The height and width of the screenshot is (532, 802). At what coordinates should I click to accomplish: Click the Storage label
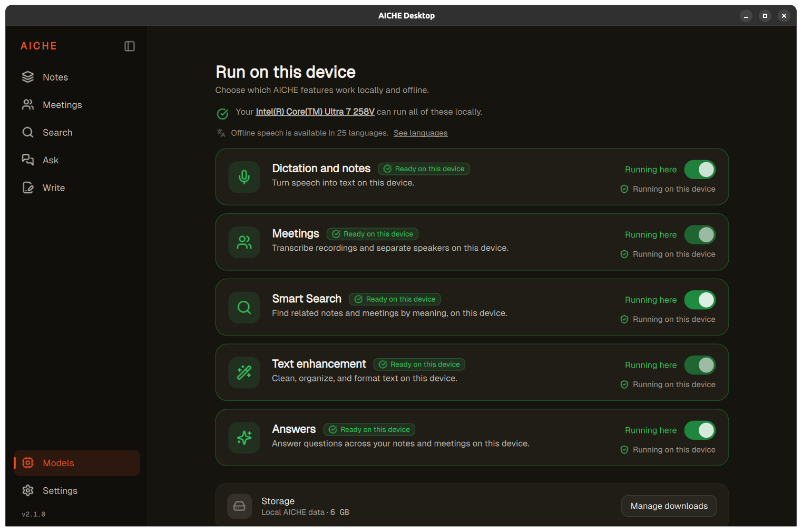[x=278, y=501]
